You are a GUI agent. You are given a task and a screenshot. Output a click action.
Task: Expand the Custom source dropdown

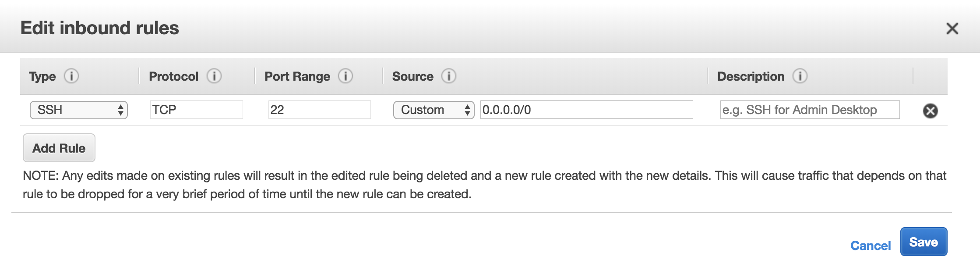click(x=434, y=110)
